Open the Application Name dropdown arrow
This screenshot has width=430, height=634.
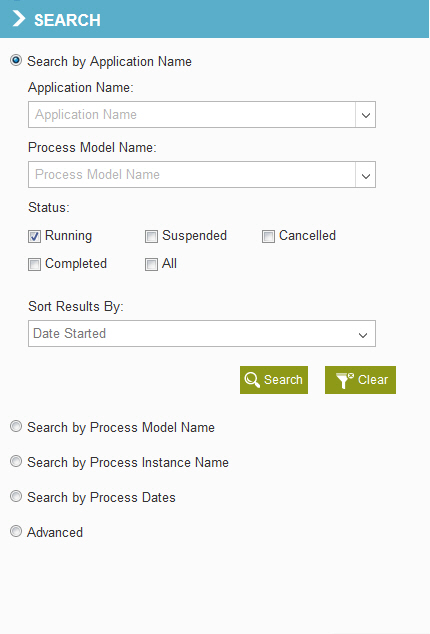(x=366, y=115)
